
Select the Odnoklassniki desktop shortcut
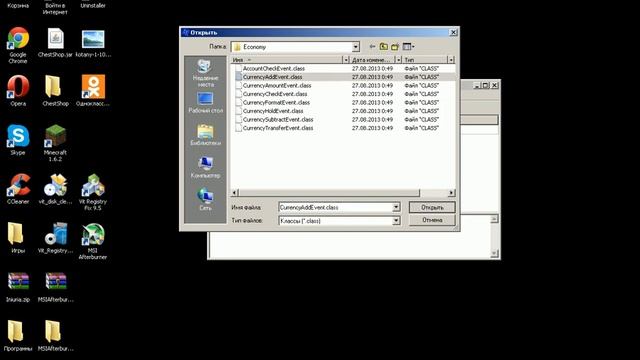(x=93, y=91)
